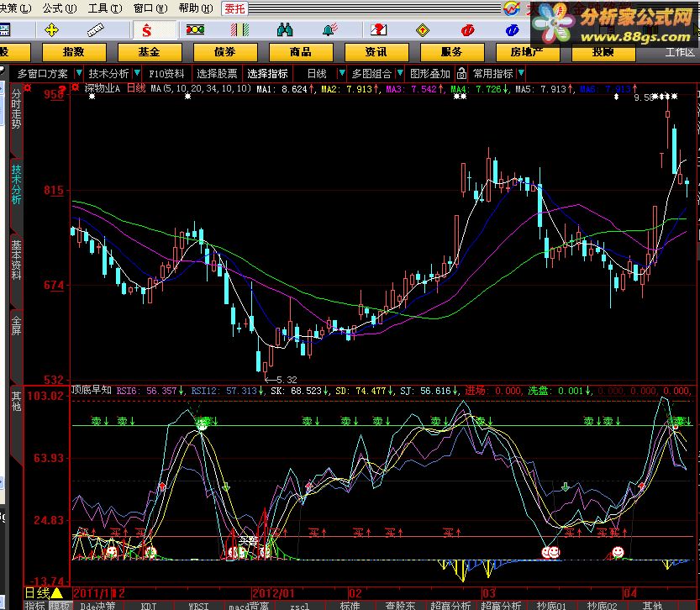The height and width of the screenshot is (610, 700).
Task: Switch to the 基本资料 side tab
Action: coord(16,260)
